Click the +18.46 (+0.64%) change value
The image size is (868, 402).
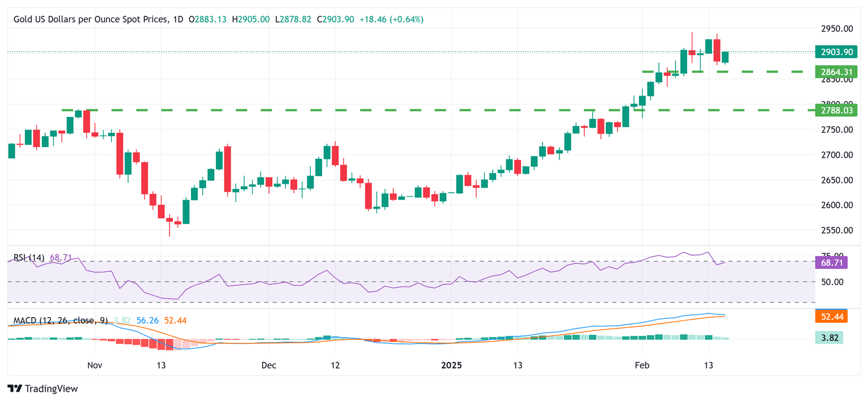tap(391, 19)
